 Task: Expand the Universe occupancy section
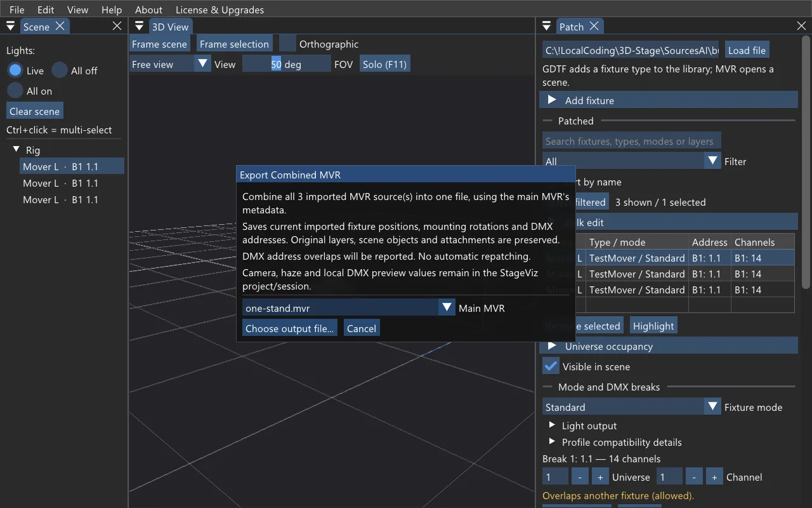click(x=668, y=346)
